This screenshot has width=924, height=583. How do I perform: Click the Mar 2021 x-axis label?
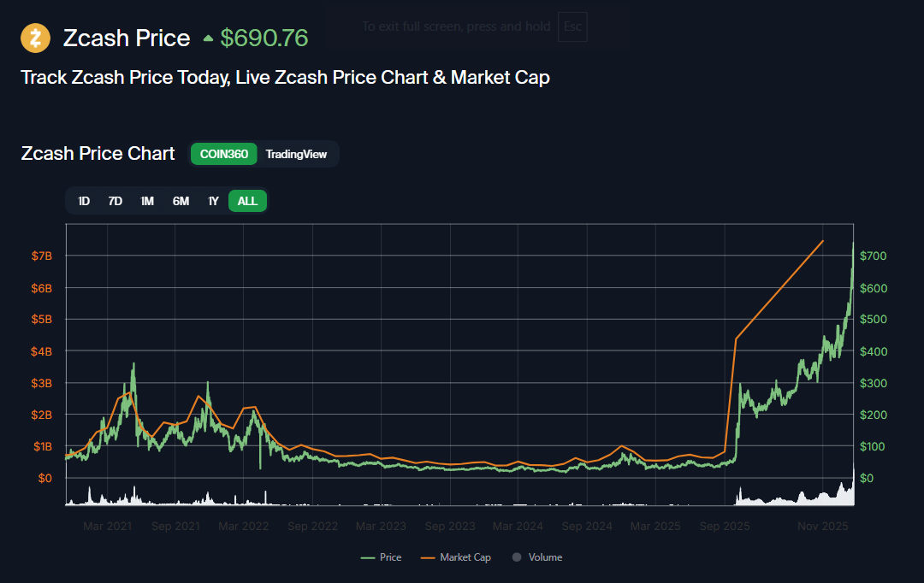point(107,527)
